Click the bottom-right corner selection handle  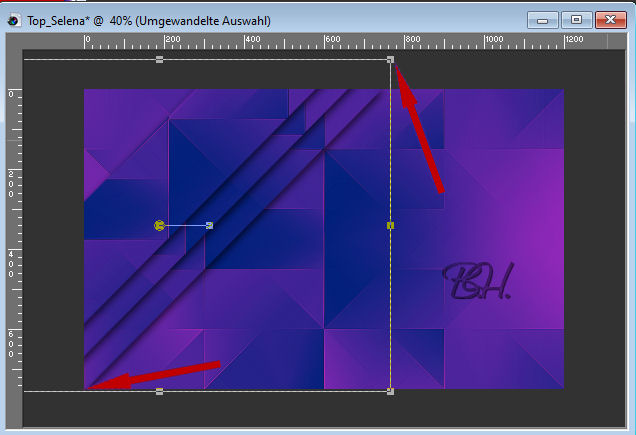click(x=390, y=391)
